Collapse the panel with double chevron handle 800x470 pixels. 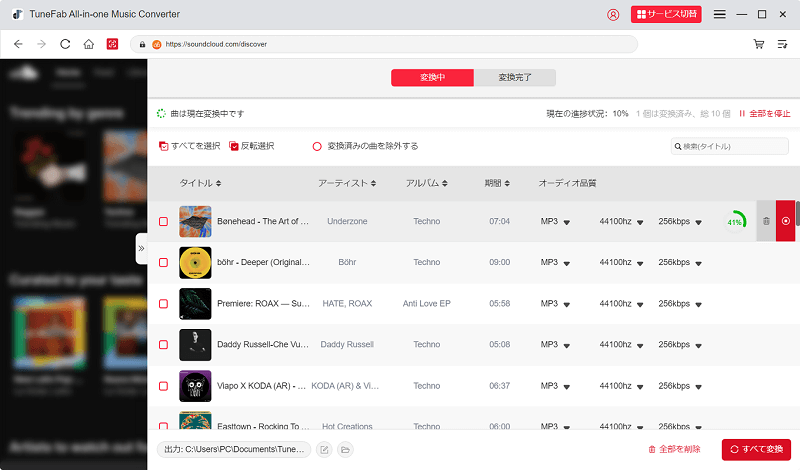(141, 249)
